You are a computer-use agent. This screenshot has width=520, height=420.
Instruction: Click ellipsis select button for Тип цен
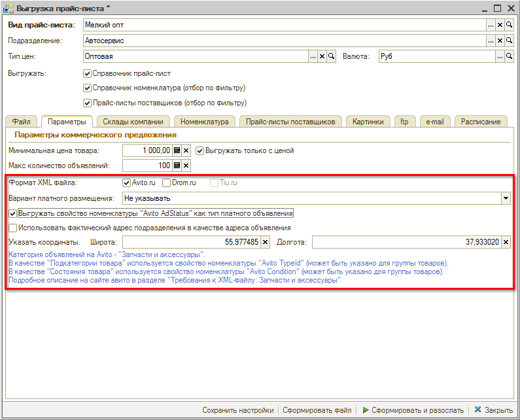pos(313,57)
